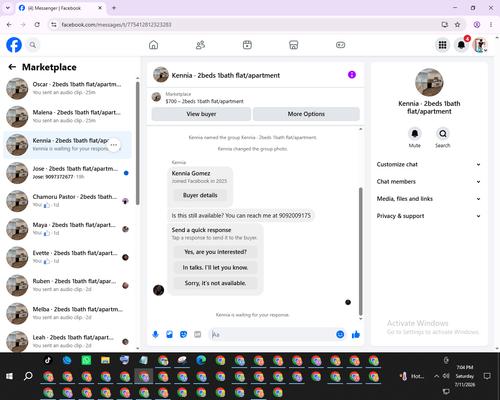Open the Oscar conversation

tap(67, 89)
